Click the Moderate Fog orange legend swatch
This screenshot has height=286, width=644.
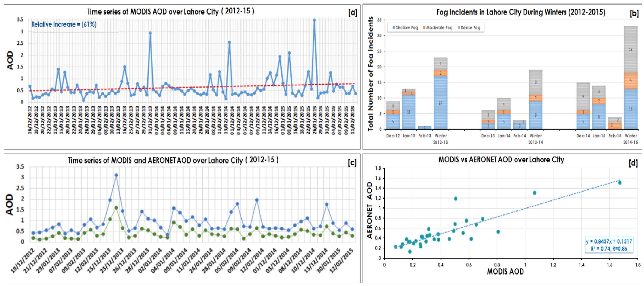click(424, 28)
